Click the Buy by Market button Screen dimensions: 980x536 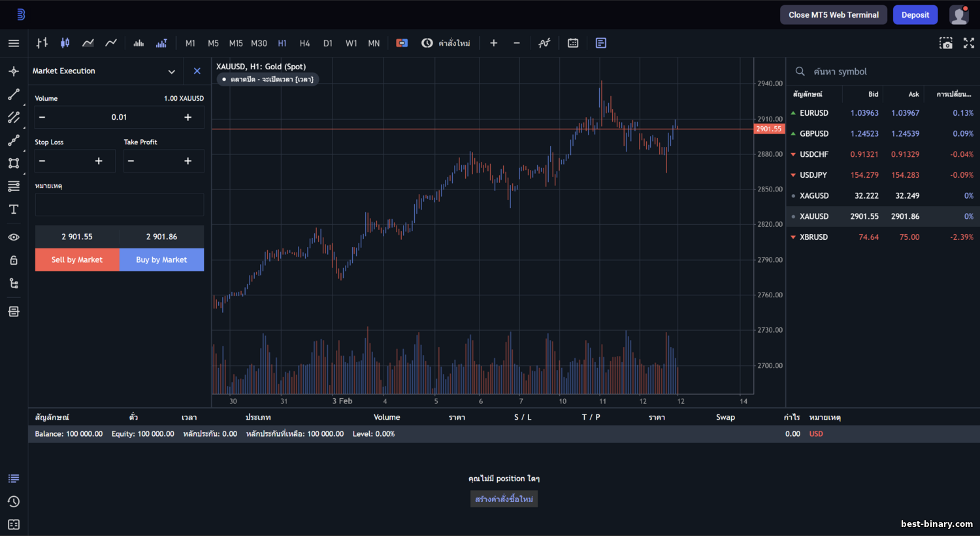pyautogui.click(x=161, y=260)
